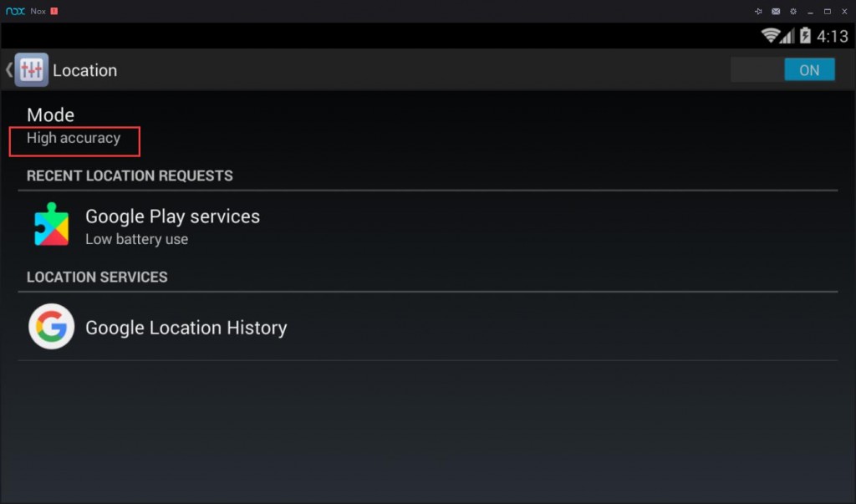Tap the mobile signal strength bars
The width and height of the screenshot is (856, 504).
click(x=788, y=36)
